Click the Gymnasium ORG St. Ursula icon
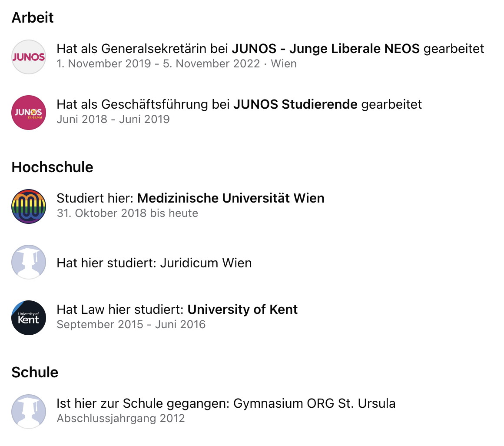The image size is (504, 446). 29,412
